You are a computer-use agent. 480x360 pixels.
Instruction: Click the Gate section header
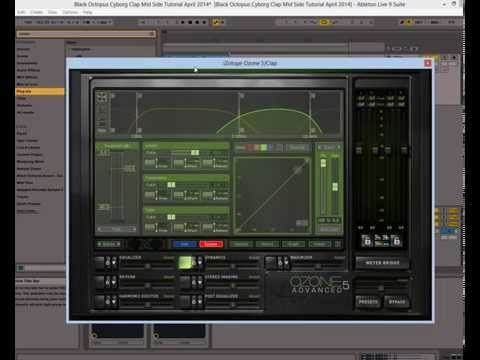pos(186,210)
